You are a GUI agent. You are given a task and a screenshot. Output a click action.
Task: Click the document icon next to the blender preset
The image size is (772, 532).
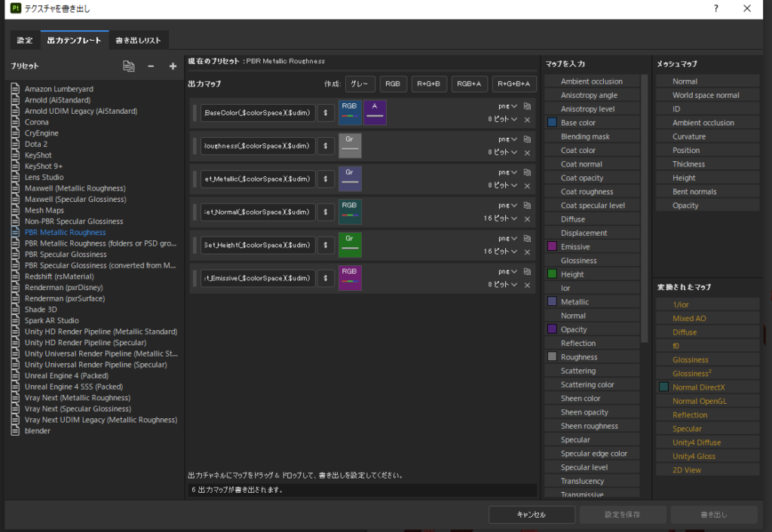pos(14,430)
